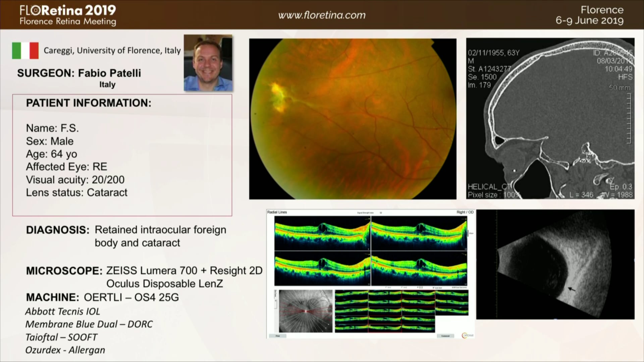
Task: Click the 'Radial Lines' label in OCT panel
Action: click(277, 212)
